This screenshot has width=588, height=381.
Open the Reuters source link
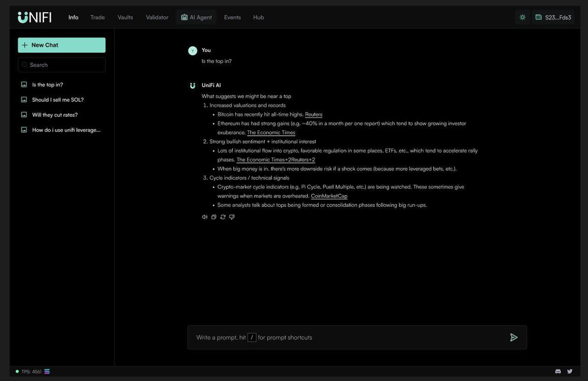pyautogui.click(x=314, y=114)
